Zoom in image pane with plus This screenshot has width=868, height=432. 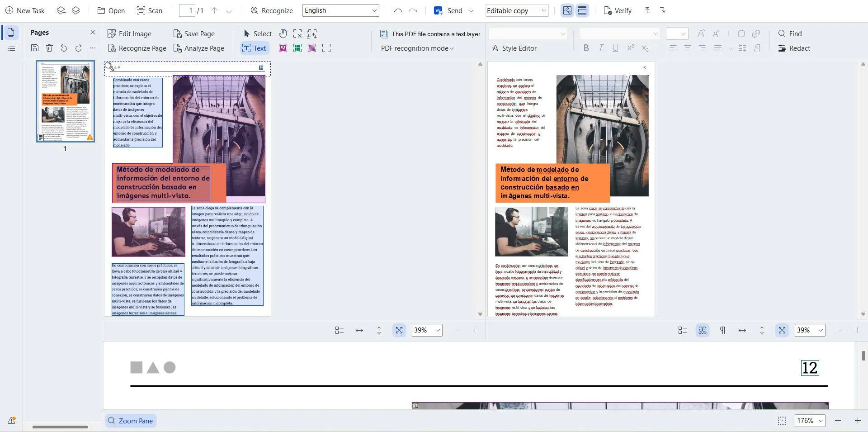point(475,330)
